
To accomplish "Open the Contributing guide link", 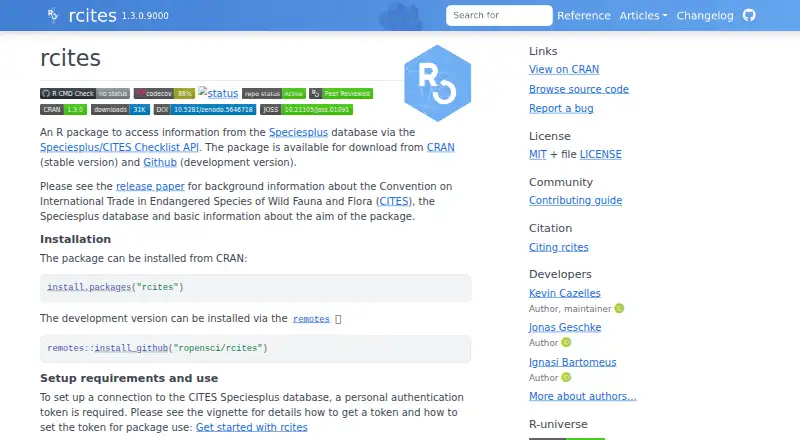I will click(576, 201).
